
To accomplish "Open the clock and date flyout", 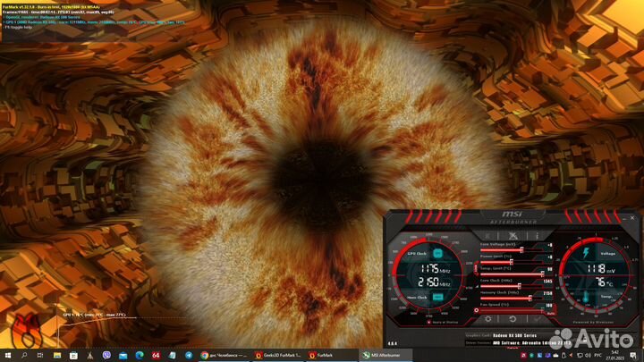I will coord(614,355).
